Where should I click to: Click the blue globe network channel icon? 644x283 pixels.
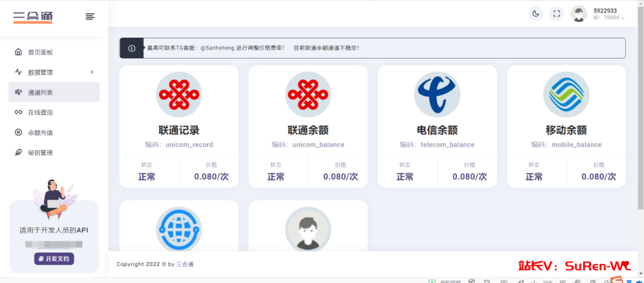coord(179,229)
